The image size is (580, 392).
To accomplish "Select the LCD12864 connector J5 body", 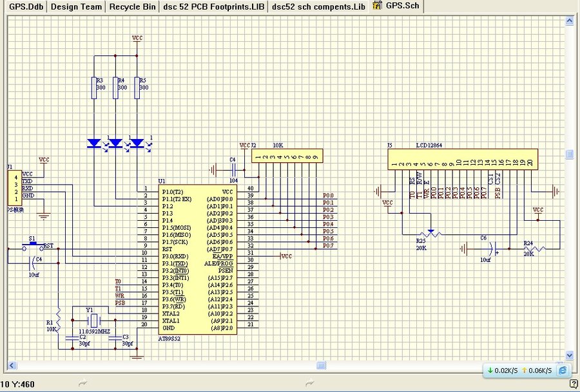I will pyautogui.click(x=463, y=160).
